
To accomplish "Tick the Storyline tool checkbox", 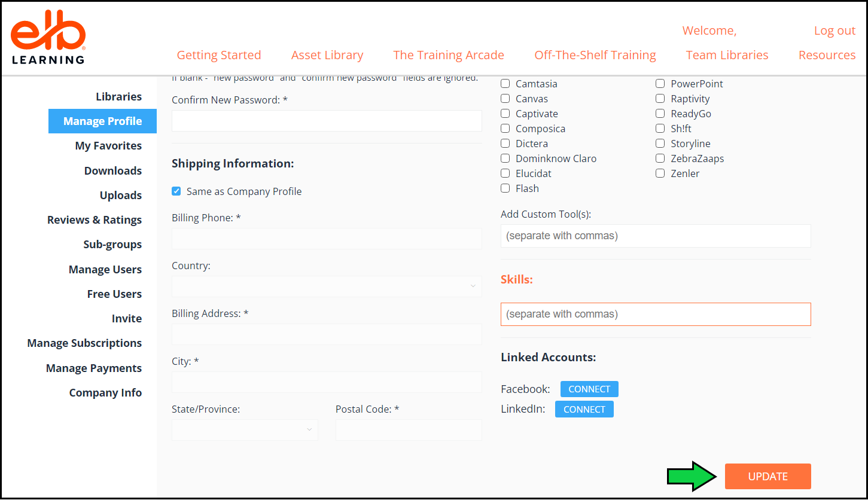I will (x=660, y=144).
